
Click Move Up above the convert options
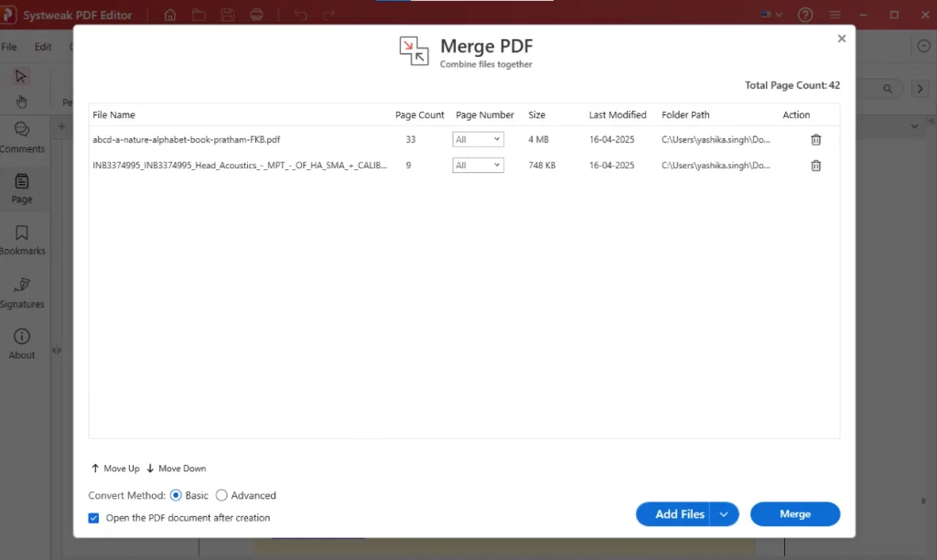(115, 468)
